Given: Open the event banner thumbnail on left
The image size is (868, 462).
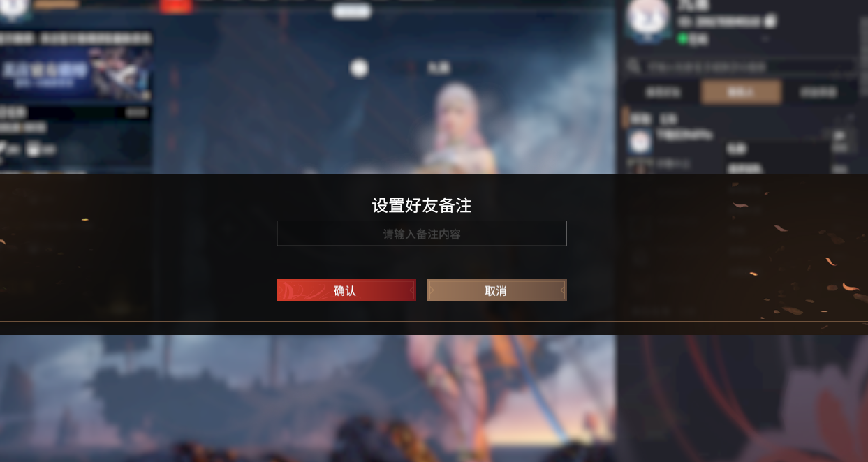Looking at the screenshot, I should tap(75, 73).
